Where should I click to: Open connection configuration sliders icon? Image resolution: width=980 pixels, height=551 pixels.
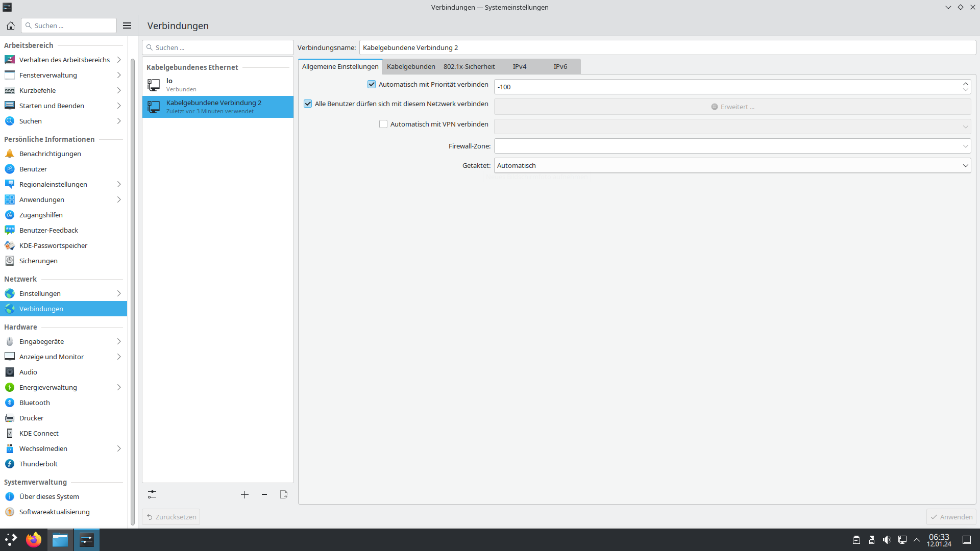pyautogui.click(x=152, y=494)
